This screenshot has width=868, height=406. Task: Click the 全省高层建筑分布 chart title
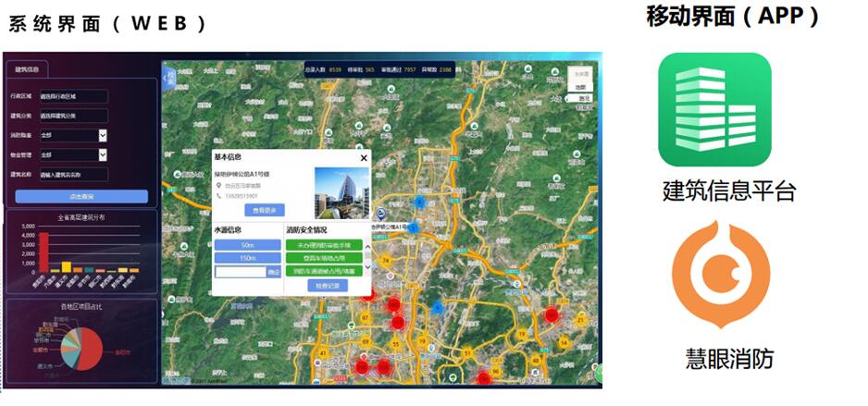click(x=81, y=218)
